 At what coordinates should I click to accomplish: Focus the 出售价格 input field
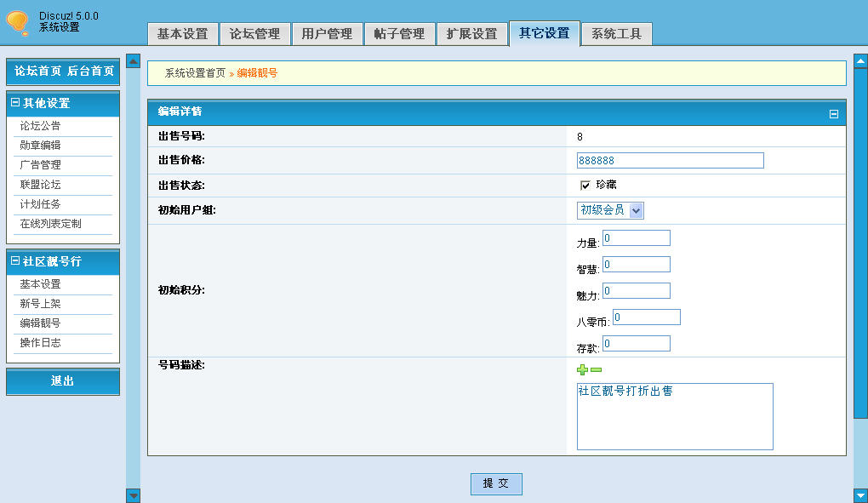click(x=671, y=161)
